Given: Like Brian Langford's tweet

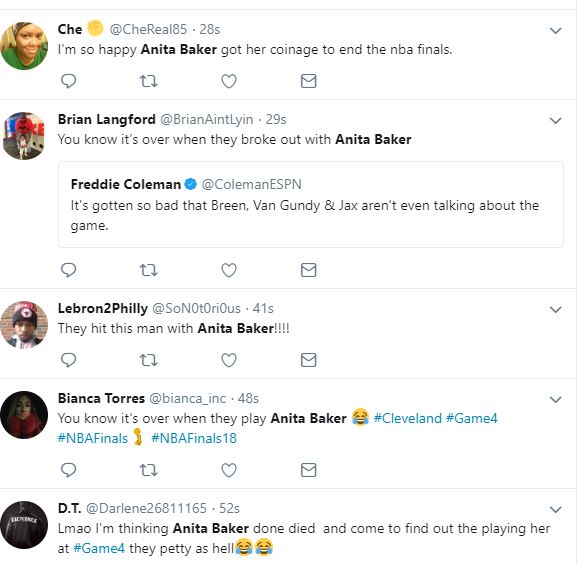Looking at the screenshot, I should tap(229, 270).
